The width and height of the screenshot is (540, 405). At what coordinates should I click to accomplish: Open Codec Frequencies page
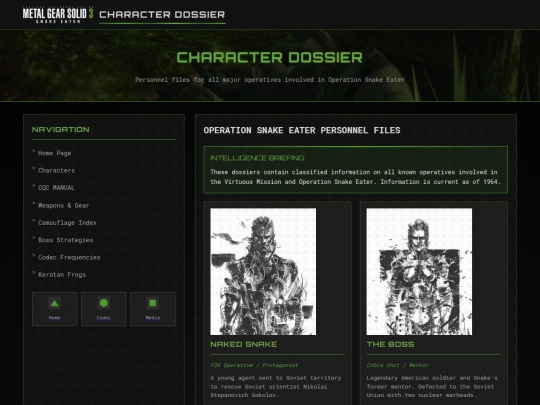pyautogui.click(x=69, y=257)
